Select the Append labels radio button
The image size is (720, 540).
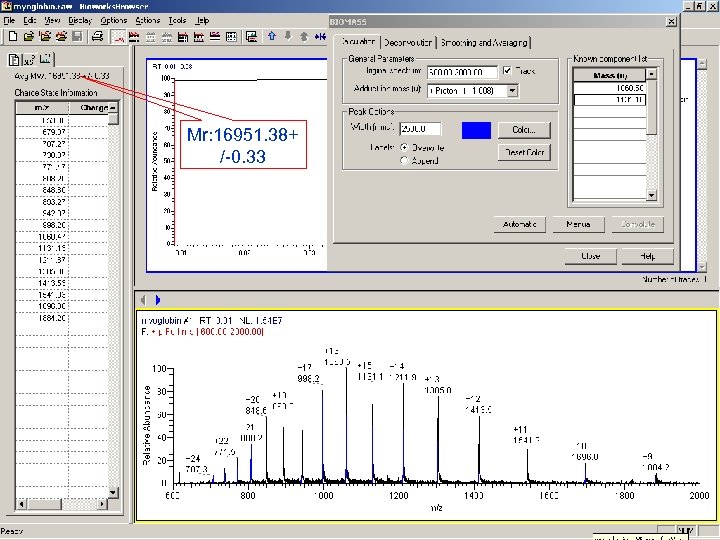[404, 159]
